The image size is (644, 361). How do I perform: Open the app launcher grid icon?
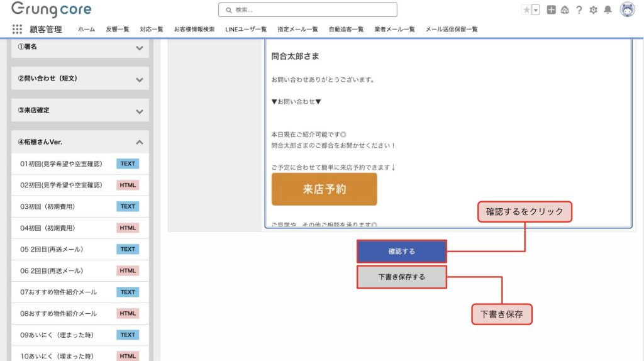[x=17, y=29]
